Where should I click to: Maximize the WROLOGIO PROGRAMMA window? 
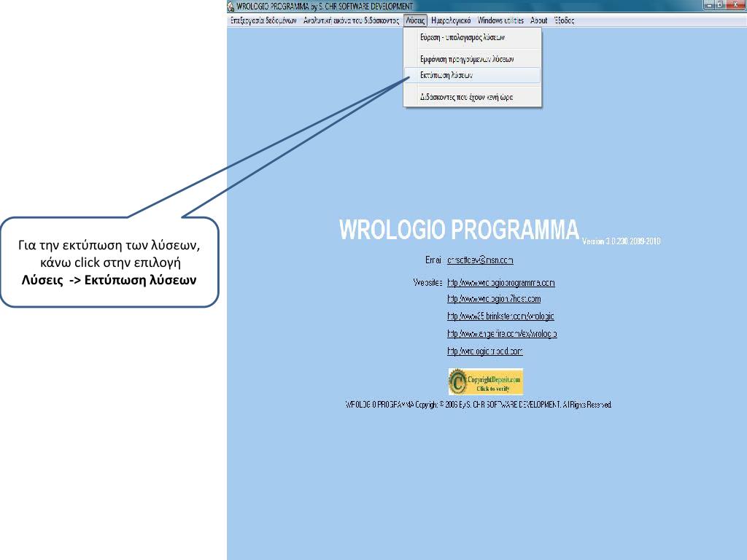click(720, 5)
